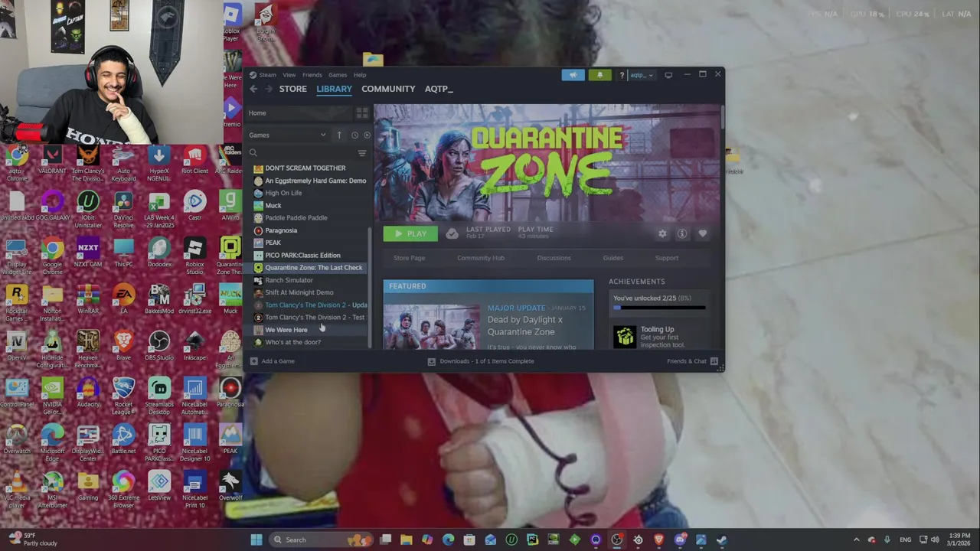Open the Battle.net desktop shortcut

click(123, 439)
